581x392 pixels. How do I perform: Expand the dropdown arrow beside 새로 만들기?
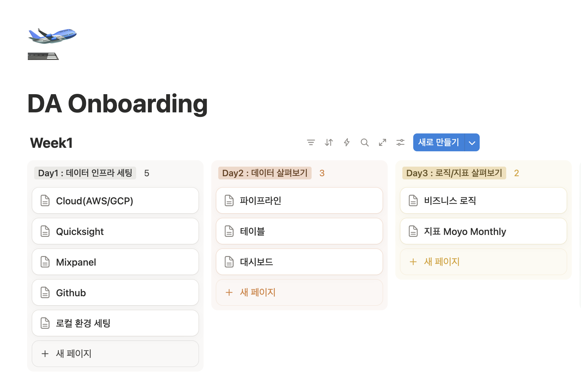[472, 143]
